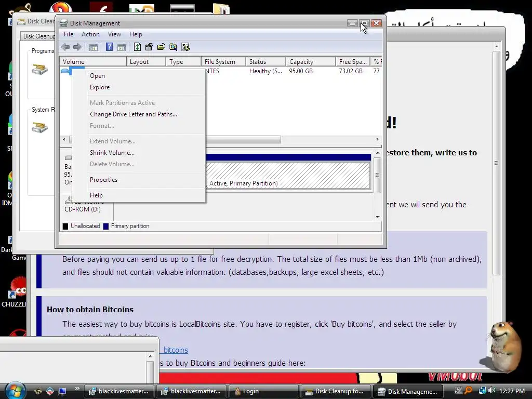Open the Action menu
Viewport: 532px width, 399px height.
click(90, 34)
